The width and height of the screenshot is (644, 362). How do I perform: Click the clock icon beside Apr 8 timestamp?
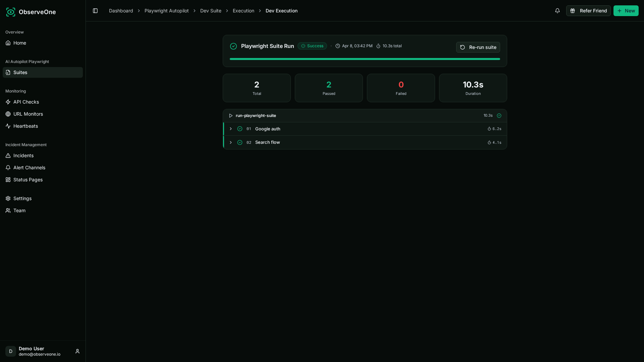[x=338, y=46]
